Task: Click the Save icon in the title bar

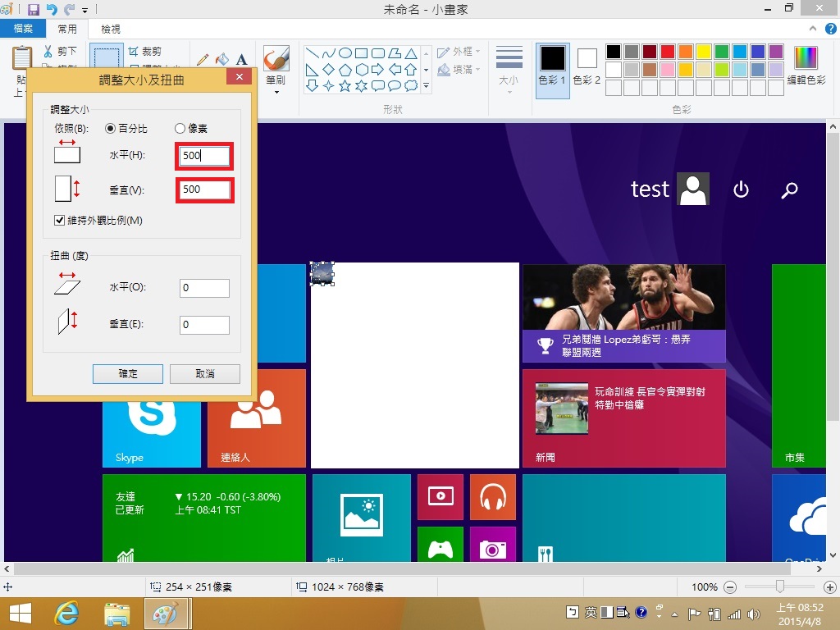Action: tap(33, 9)
